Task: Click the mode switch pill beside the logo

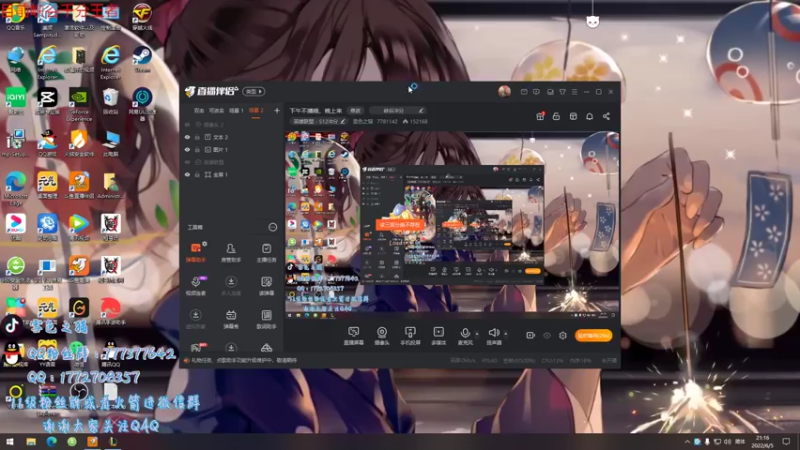Action: click(254, 91)
